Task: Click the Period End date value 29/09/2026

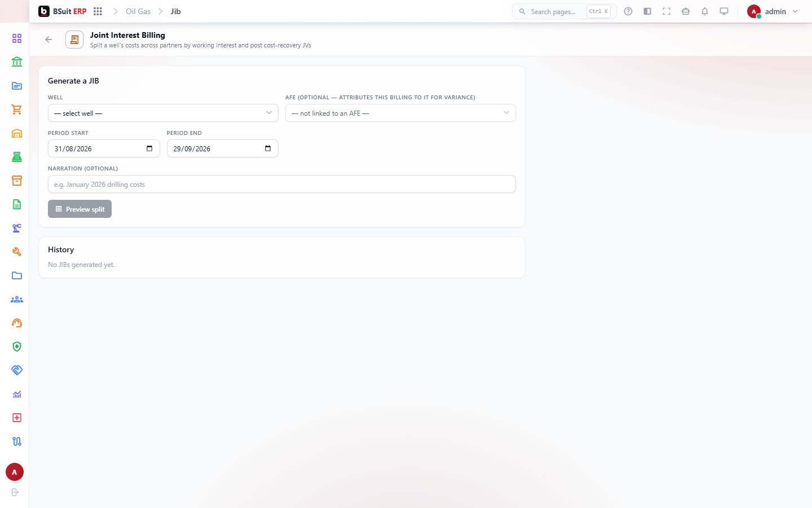Action: (192, 149)
